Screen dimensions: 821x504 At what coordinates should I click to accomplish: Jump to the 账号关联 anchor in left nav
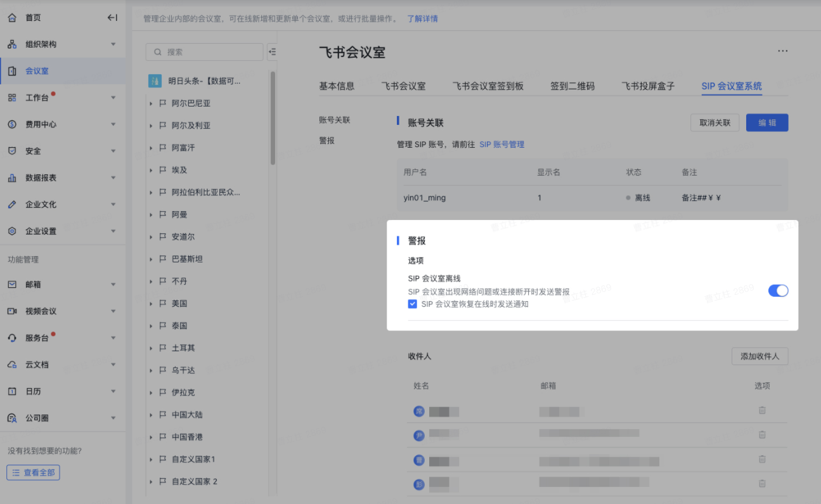[x=334, y=120]
